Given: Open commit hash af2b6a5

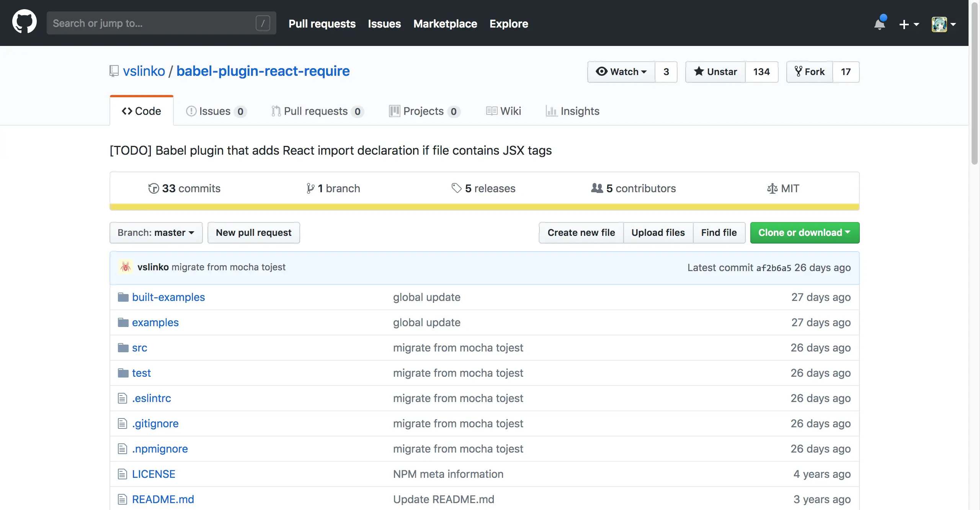Looking at the screenshot, I should [x=773, y=268].
